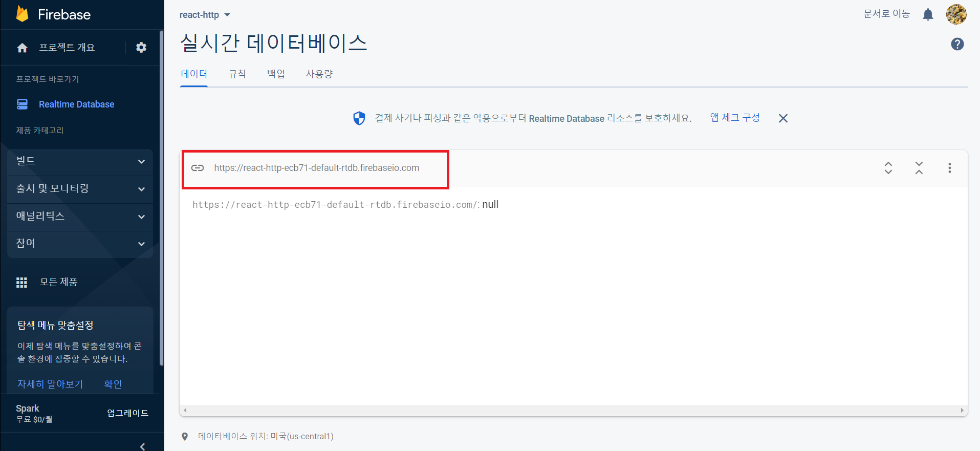Viewport: 980px width, 451px height.
Task: Click the 제품 카테고리 label
Action: coord(40,131)
